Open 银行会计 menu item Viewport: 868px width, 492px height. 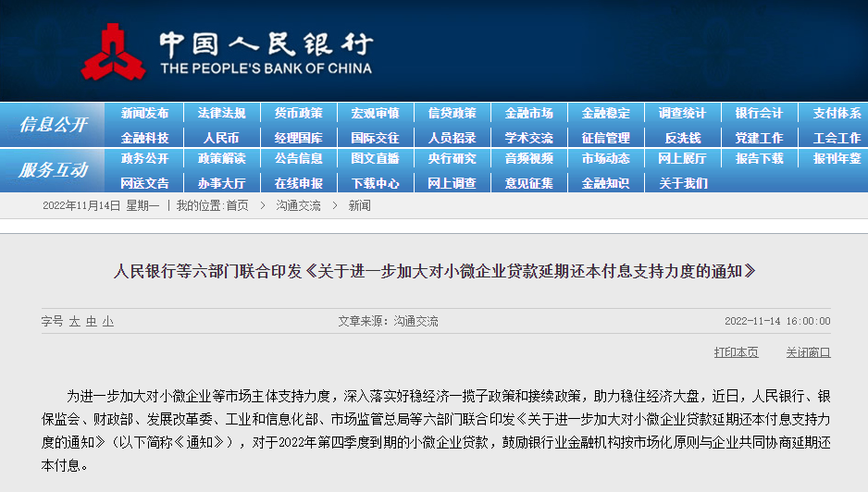[759, 114]
